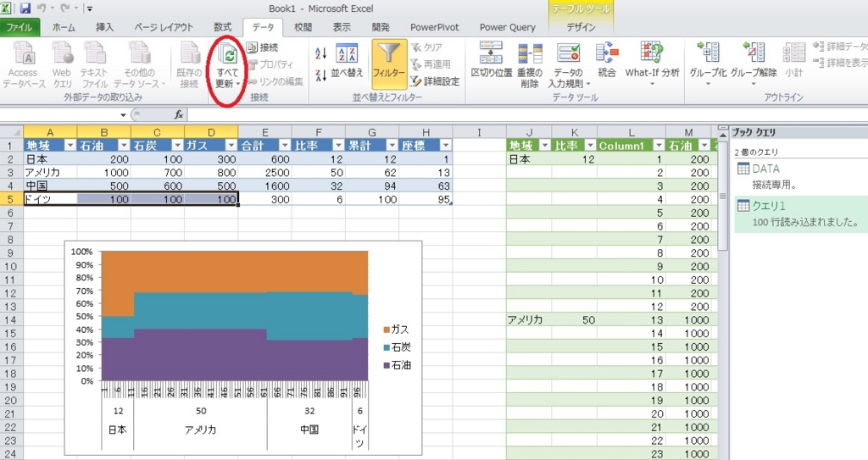Import data from Access database
The image size is (868, 460).
click(23, 65)
